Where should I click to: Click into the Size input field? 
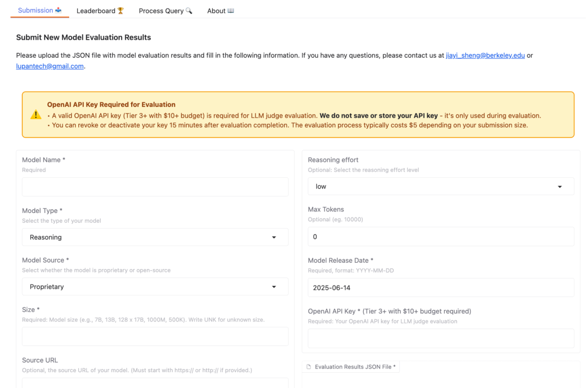(x=155, y=337)
